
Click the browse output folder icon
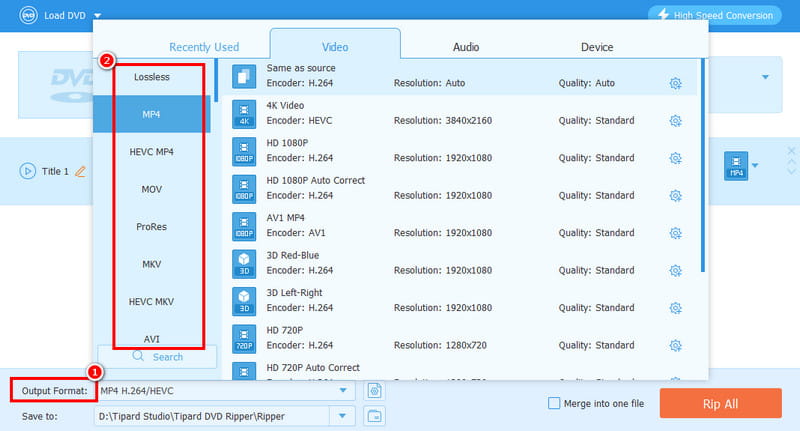pos(374,416)
